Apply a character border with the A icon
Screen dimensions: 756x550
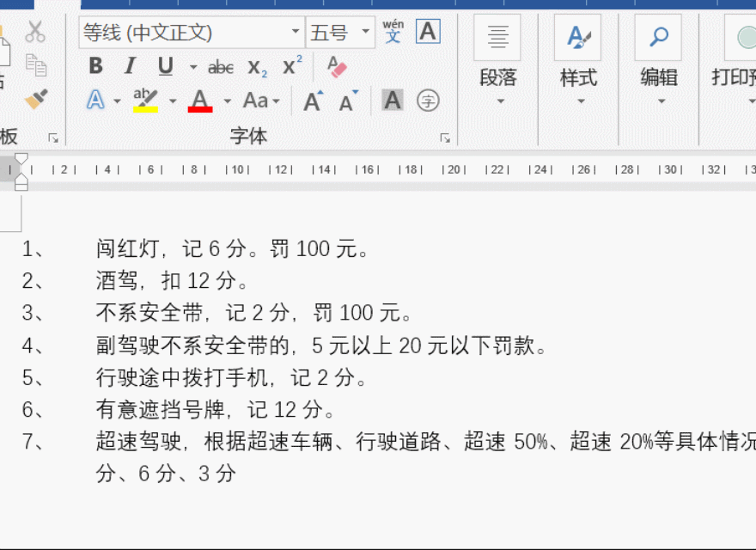pyautogui.click(x=427, y=34)
